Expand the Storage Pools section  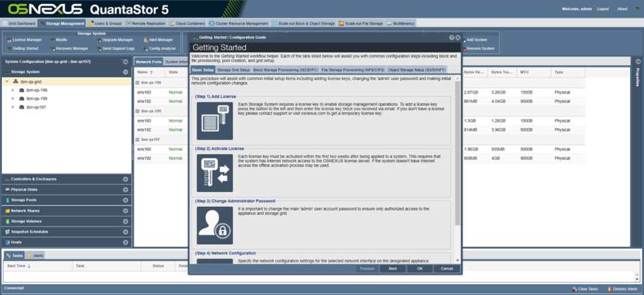(125, 200)
